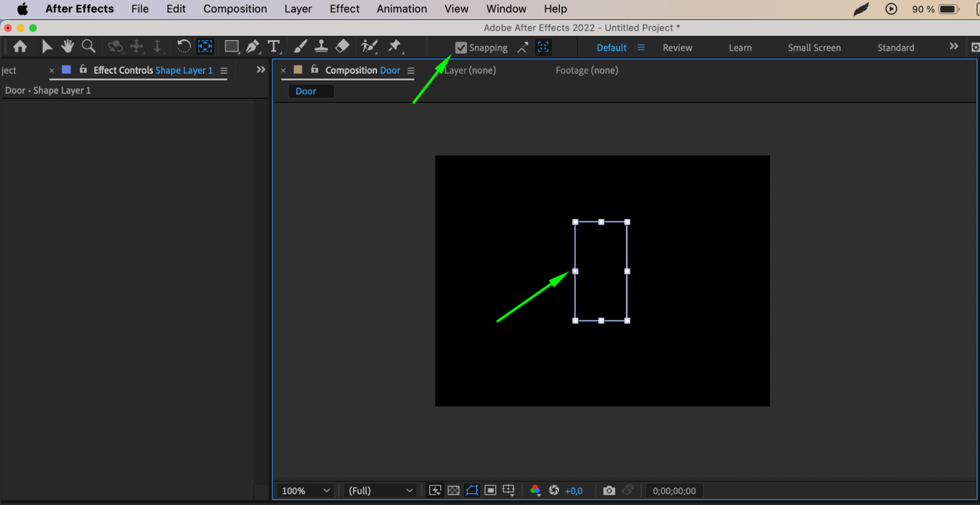The height and width of the screenshot is (505, 980).
Task: Pick the Eraser tool
Action: pos(342,47)
